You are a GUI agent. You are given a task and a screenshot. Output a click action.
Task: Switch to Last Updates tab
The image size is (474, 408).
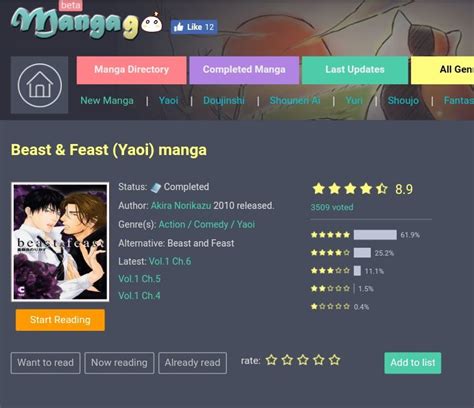pyautogui.click(x=355, y=70)
